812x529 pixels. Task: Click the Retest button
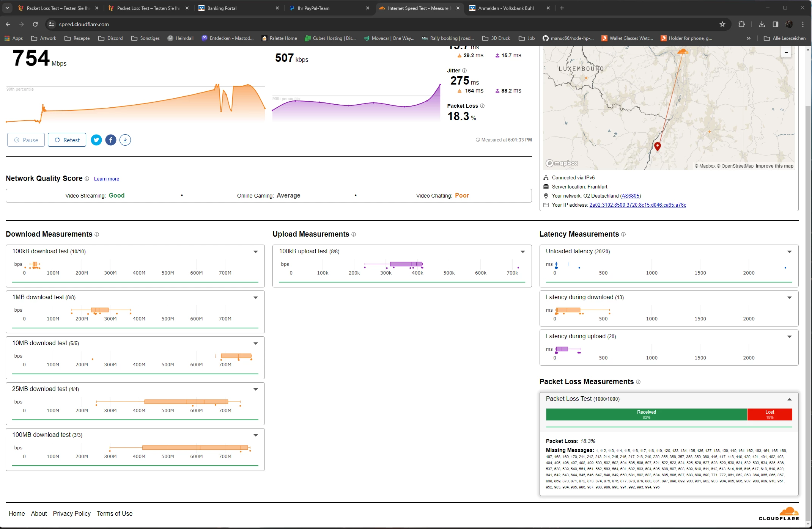tap(67, 140)
